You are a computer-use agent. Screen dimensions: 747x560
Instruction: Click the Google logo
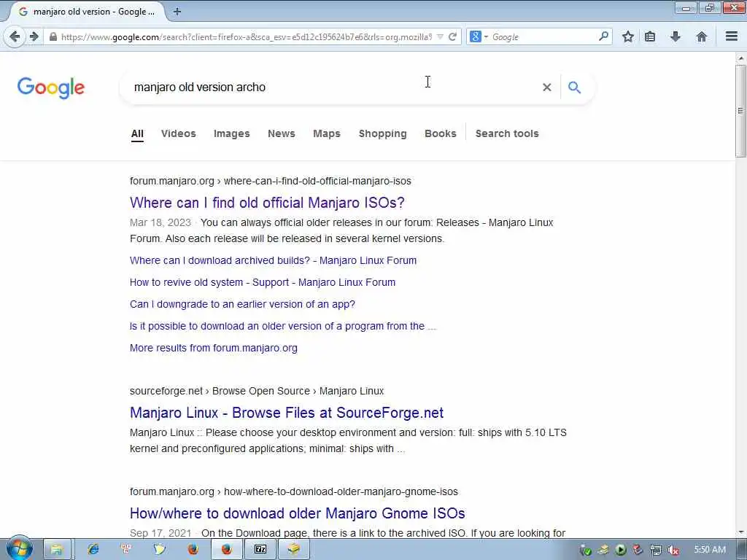coord(50,87)
